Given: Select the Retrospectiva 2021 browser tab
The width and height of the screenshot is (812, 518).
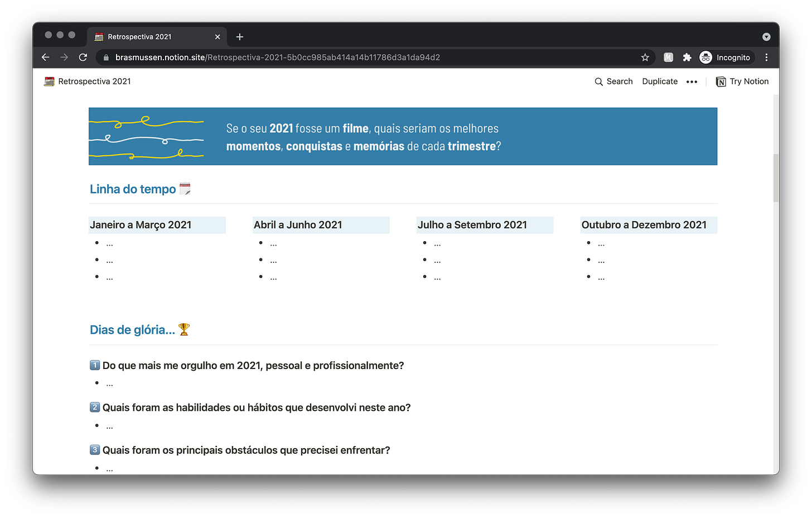Looking at the screenshot, I should (x=157, y=37).
